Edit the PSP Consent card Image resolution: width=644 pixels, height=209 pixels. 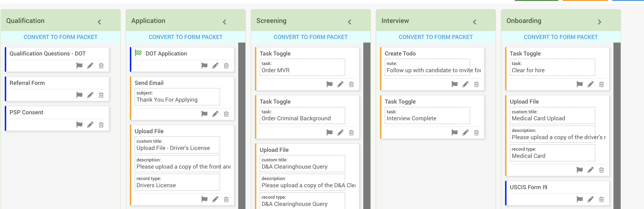90,125
